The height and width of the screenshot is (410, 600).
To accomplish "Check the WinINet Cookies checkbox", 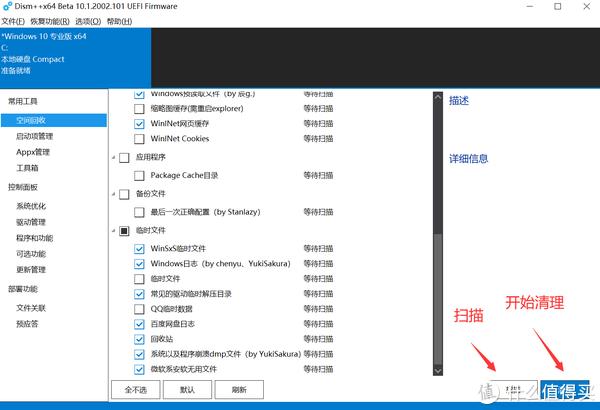I will tap(139, 139).
